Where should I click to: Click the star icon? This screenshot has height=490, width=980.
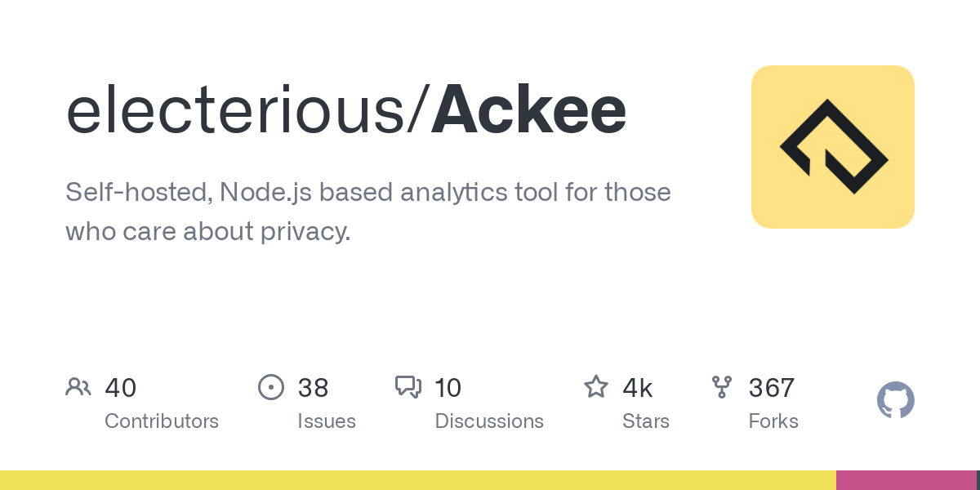tap(595, 387)
